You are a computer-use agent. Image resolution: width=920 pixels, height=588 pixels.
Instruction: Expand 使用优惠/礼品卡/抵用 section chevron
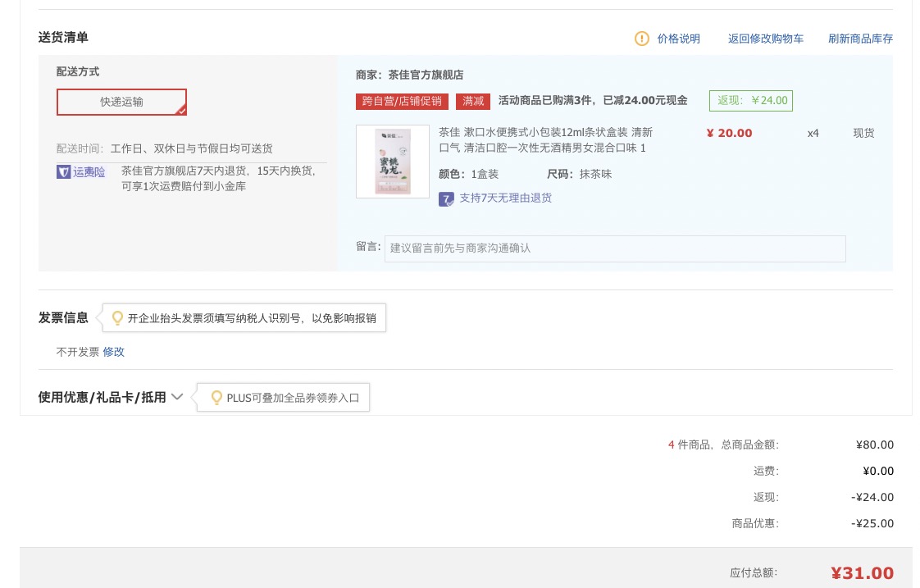pyautogui.click(x=177, y=397)
